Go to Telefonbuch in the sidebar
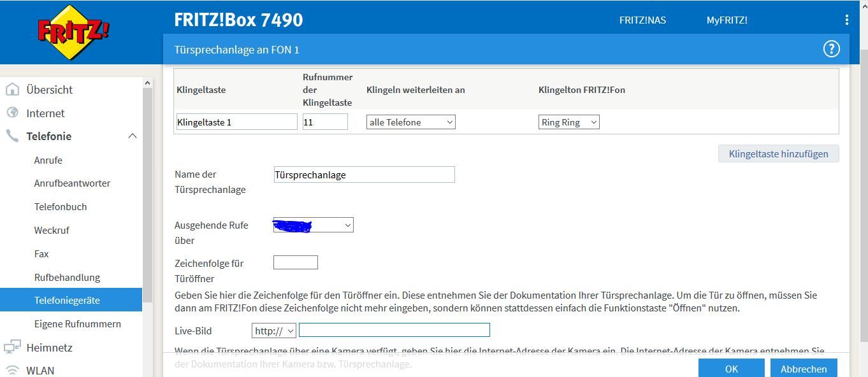The image size is (868, 377). 61,207
